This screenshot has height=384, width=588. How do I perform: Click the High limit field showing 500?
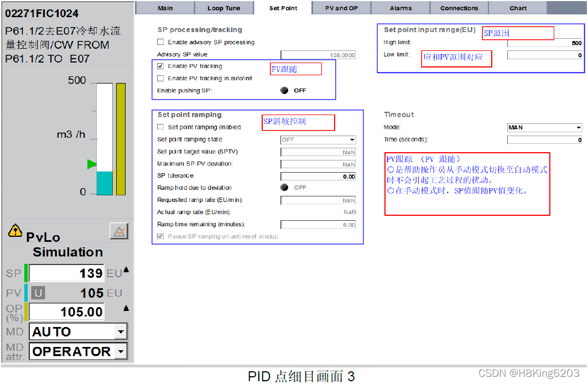pyautogui.click(x=544, y=43)
